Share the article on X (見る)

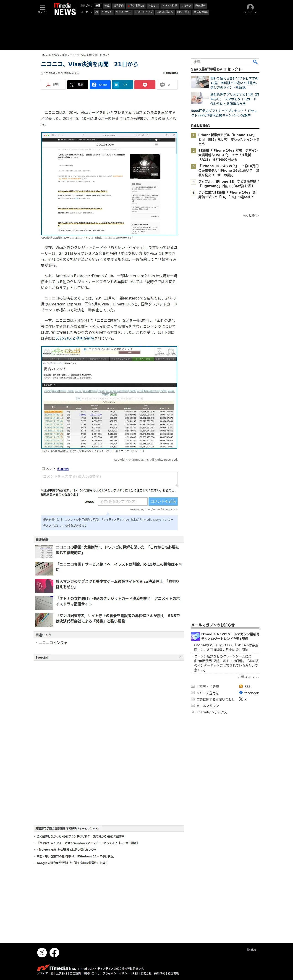pos(78,85)
